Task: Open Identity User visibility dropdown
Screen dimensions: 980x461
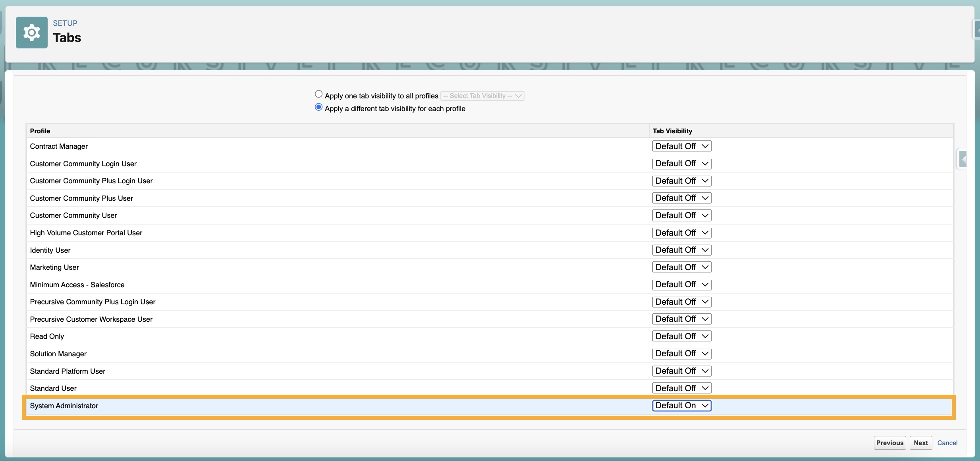Action: (681, 250)
